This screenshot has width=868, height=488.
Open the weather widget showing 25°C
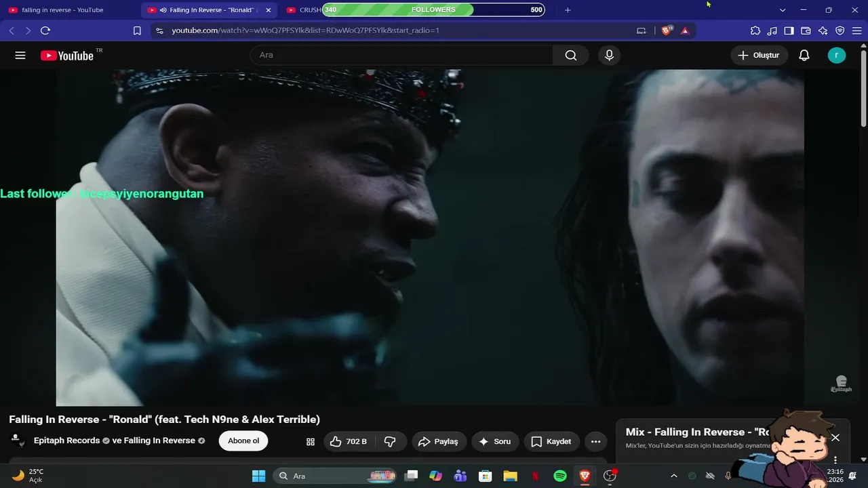click(x=28, y=476)
